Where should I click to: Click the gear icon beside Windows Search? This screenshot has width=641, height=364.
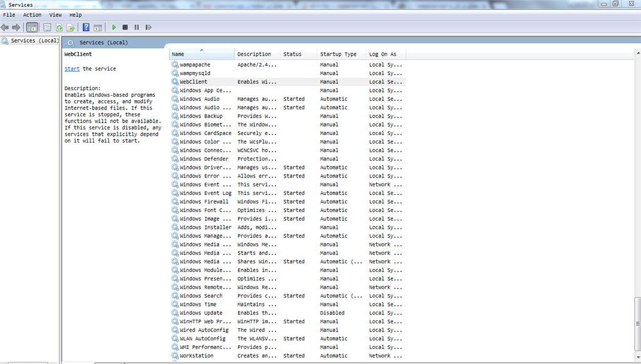pyautogui.click(x=175, y=296)
